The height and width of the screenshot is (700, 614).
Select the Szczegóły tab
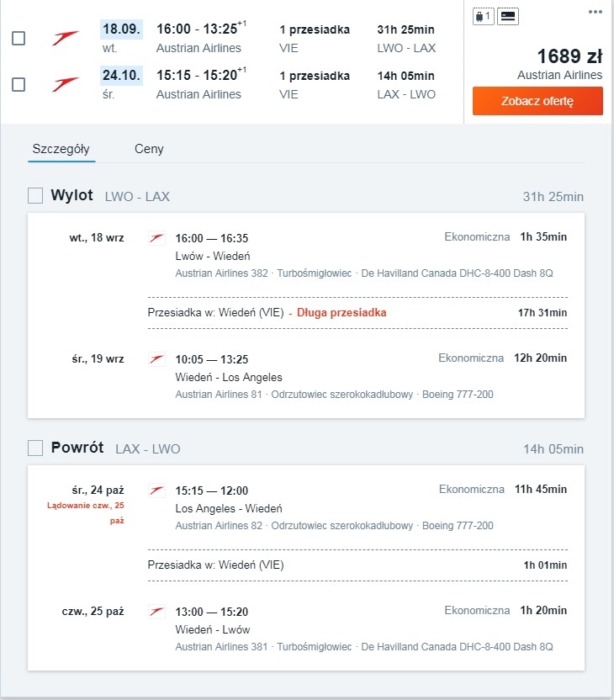point(61,149)
